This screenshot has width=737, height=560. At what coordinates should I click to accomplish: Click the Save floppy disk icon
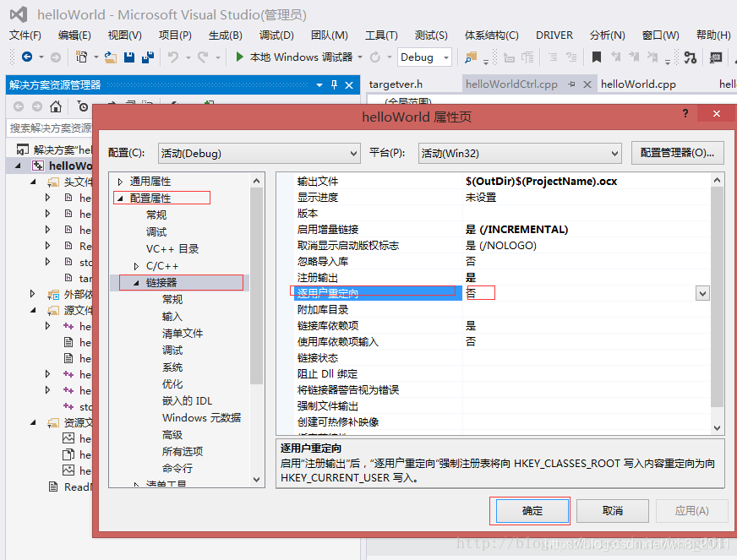129,57
